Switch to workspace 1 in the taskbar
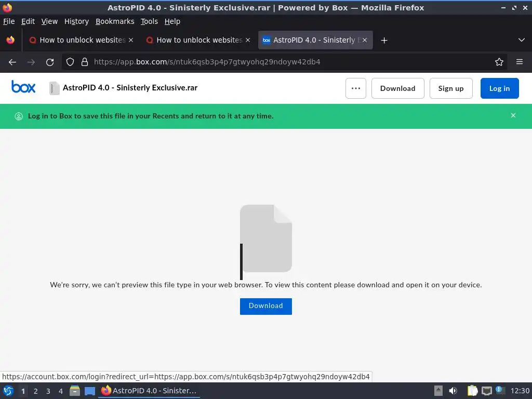Image resolution: width=532 pixels, height=399 pixels. point(23,391)
